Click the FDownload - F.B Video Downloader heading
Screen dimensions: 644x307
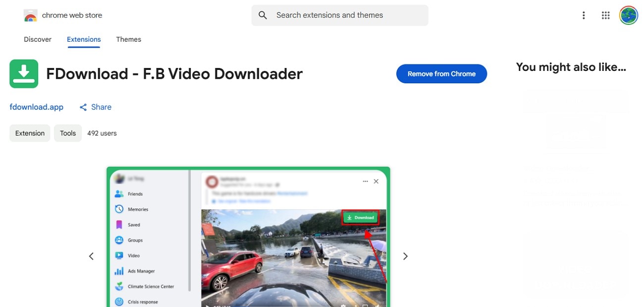tap(174, 74)
